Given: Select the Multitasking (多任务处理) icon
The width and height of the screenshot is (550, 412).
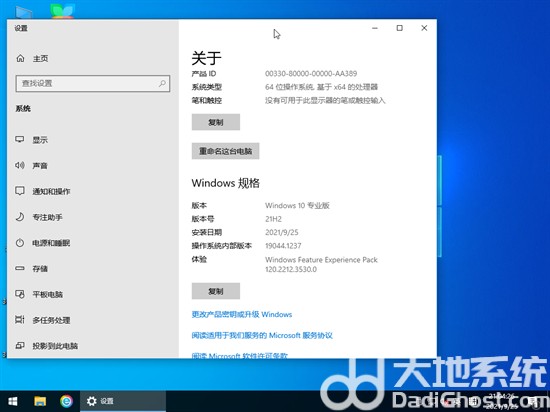Looking at the screenshot, I should coord(20,320).
